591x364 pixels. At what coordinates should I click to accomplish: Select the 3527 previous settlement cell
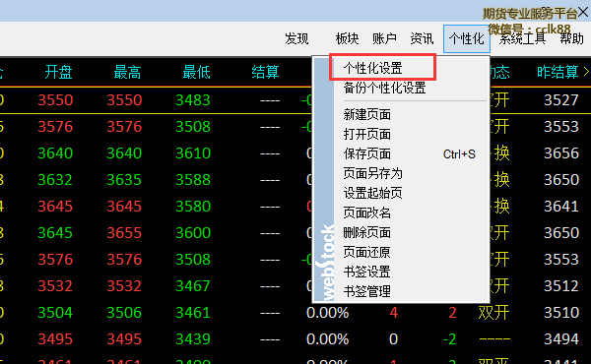(560, 100)
